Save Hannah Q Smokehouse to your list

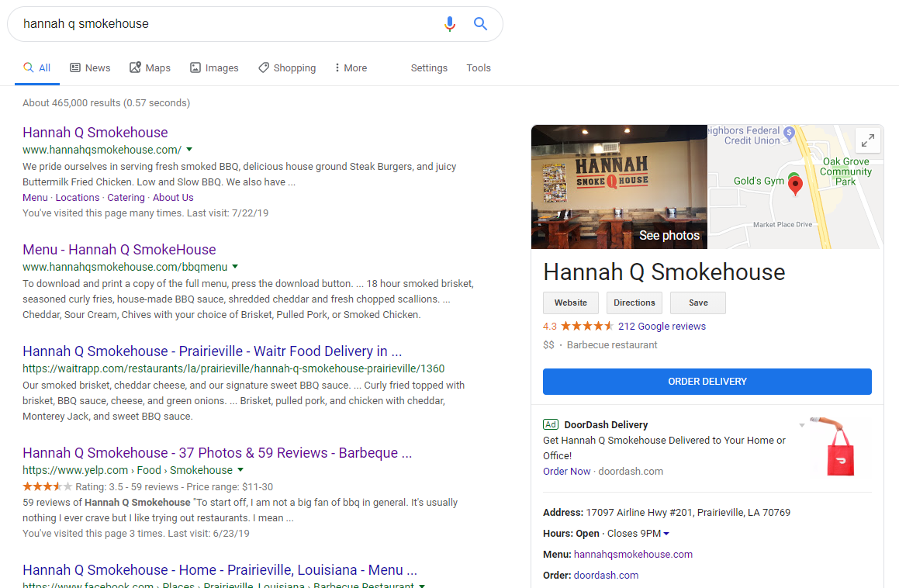coord(698,303)
